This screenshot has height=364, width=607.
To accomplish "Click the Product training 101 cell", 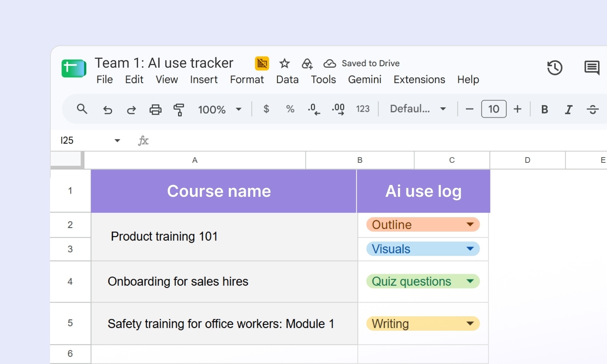I will click(x=224, y=237).
